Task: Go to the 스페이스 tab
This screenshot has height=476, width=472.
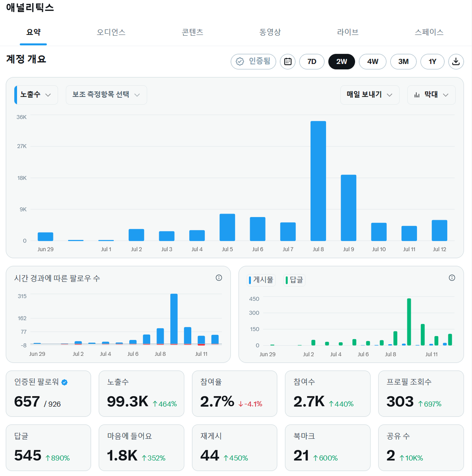Action: 429,32
